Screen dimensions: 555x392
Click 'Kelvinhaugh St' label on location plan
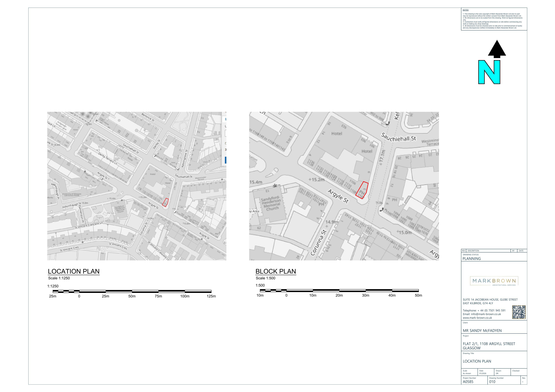[x=72, y=205]
